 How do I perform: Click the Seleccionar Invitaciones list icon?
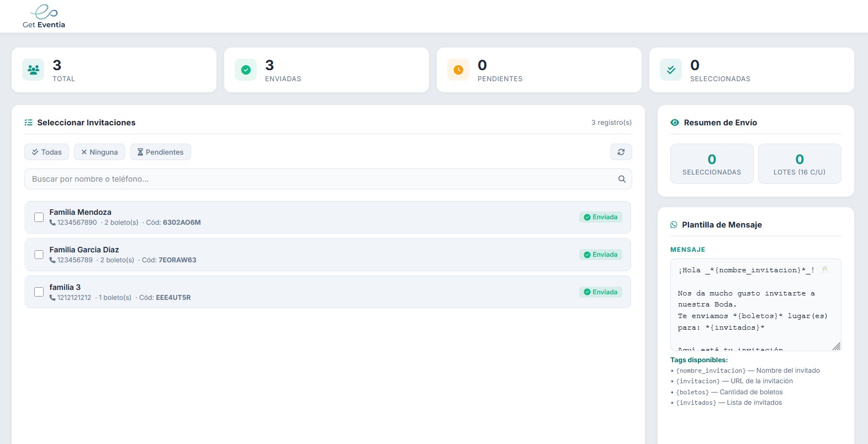pyautogui.click(x=29, y=123)
